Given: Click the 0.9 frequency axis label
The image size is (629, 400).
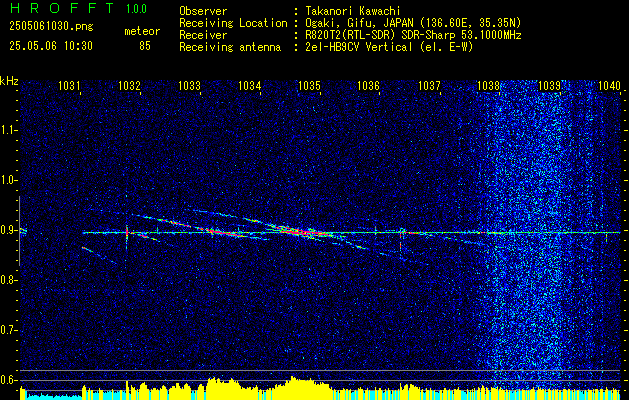Looking at the screenshot, I should (8, 230).
